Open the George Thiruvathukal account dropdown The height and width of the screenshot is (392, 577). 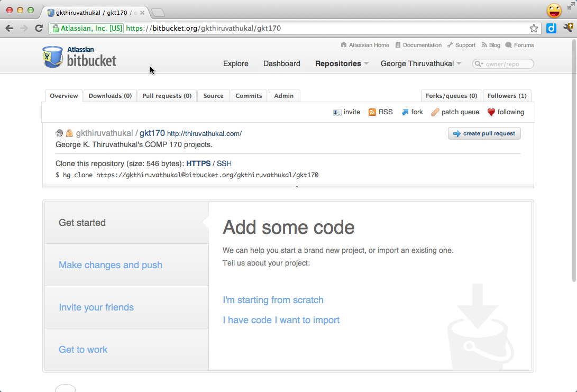tap(421, 63)
